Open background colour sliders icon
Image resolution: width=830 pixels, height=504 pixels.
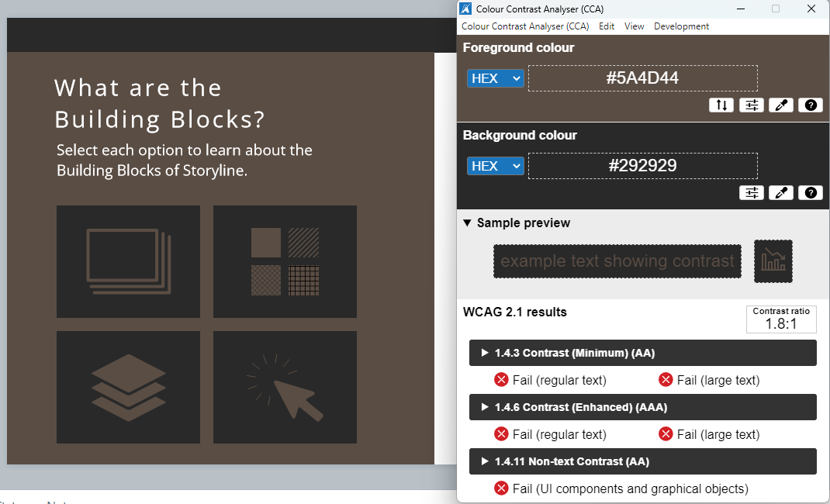click(x=752, y=192)
